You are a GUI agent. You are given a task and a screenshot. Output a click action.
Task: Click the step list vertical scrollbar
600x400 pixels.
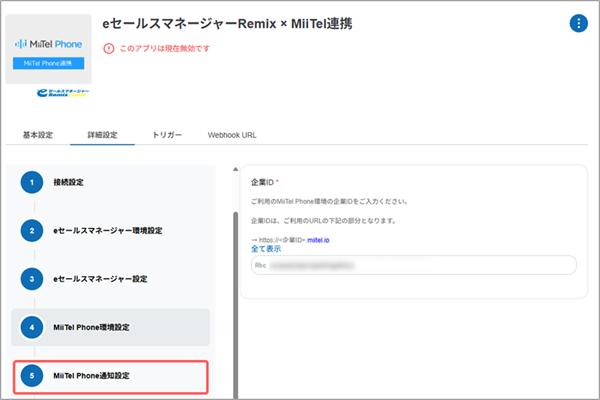click(235, 300)
